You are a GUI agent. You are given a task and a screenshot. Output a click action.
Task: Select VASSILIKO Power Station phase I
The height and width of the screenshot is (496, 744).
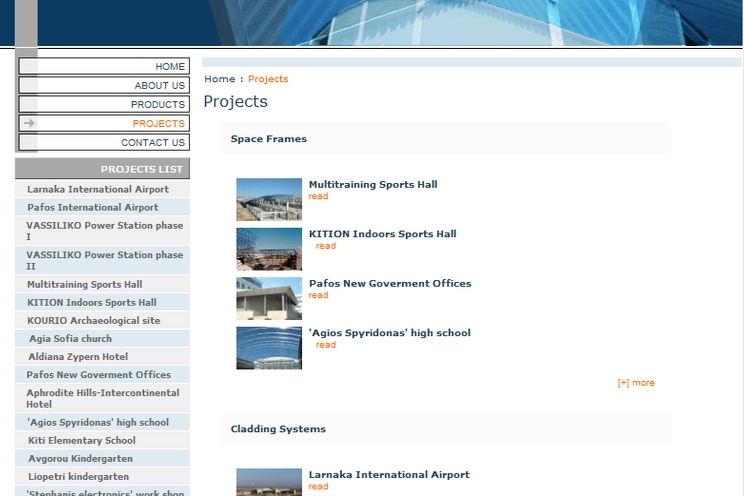coord(102,231)
